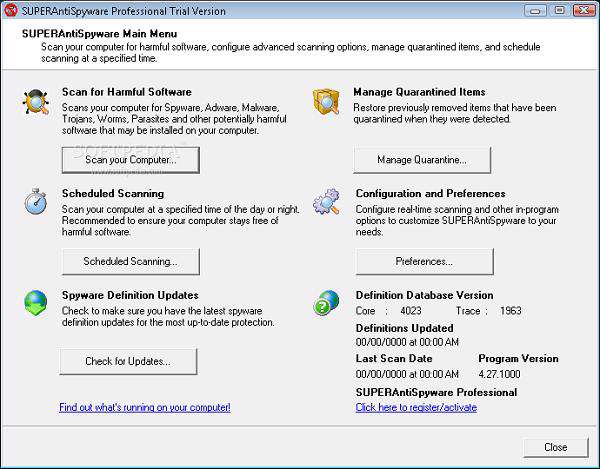Viewport: 600px width, 469px height.
Task: Start scan with Scan your Computer button
Action: point(131,160)
